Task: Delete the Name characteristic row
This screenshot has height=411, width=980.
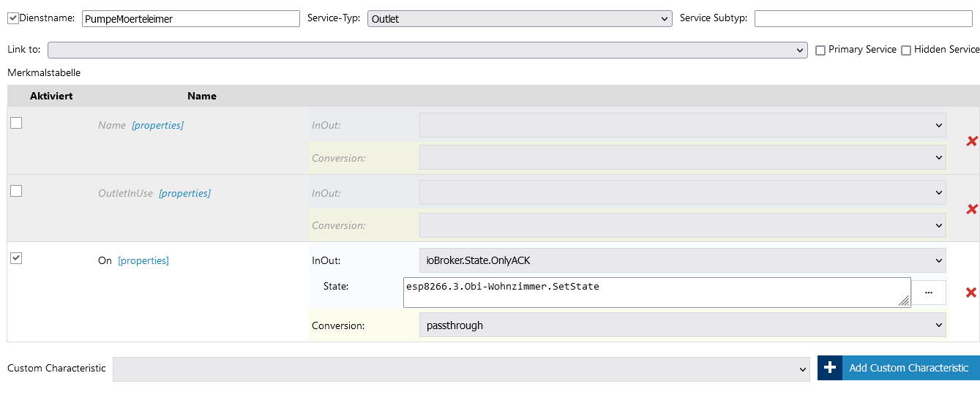Action: [x=972, y=141]
